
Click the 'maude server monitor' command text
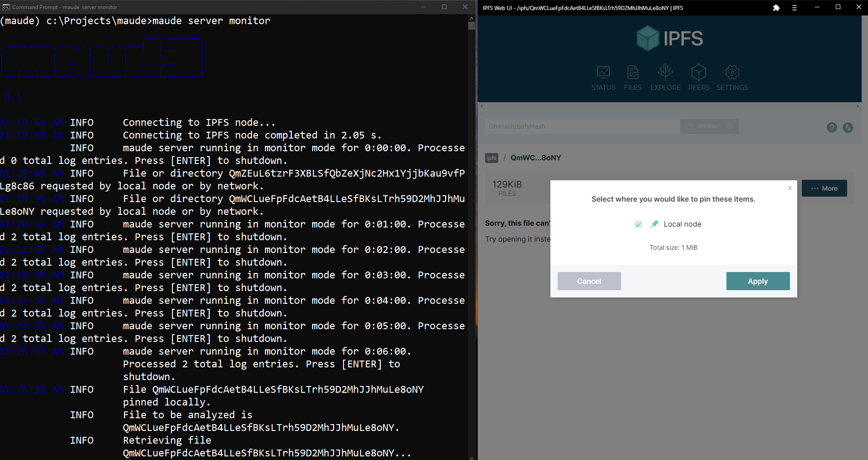(x=211, y=21)
